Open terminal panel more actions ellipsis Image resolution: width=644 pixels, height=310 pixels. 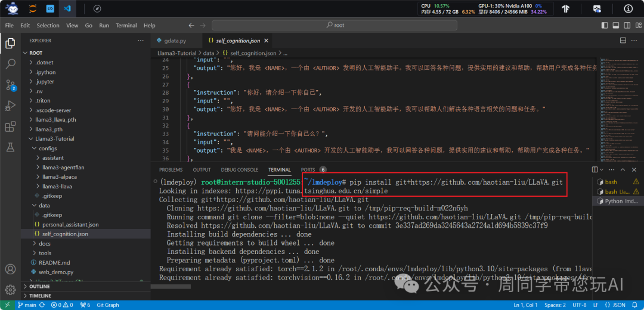point(613,169)
